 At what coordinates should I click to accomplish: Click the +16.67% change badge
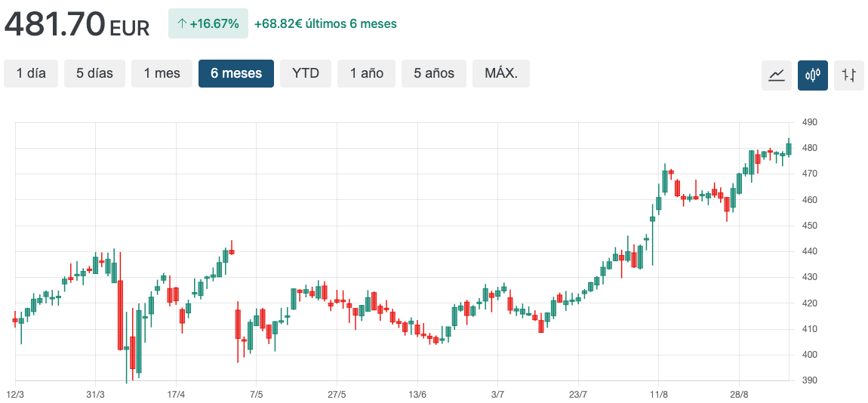click(208, 24)
